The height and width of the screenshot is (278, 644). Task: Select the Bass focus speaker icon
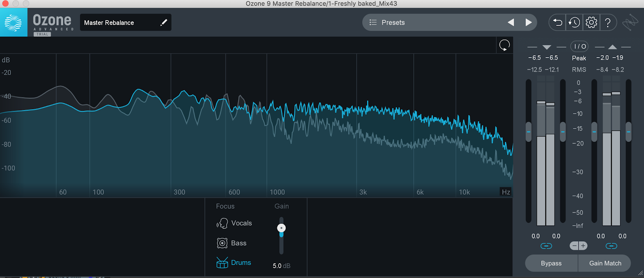222,243
